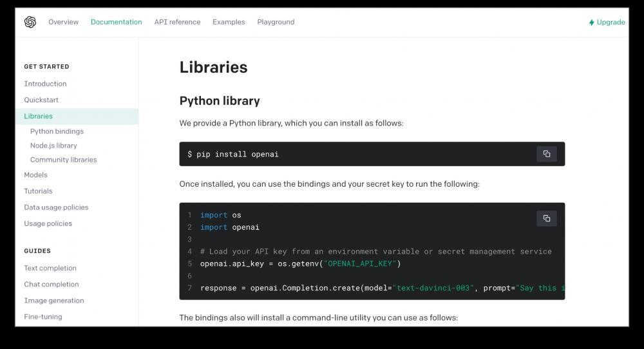Image resolution: width=644 pixels, height=349 pixels.
Task: Click the "# Load your API key" comment line
Action: (x=376, y=251)
